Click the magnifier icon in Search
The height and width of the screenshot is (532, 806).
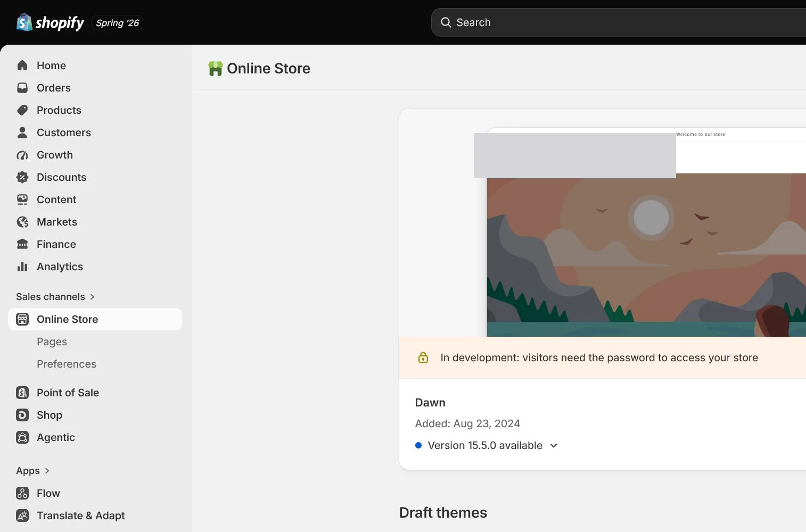coord(446,22)
